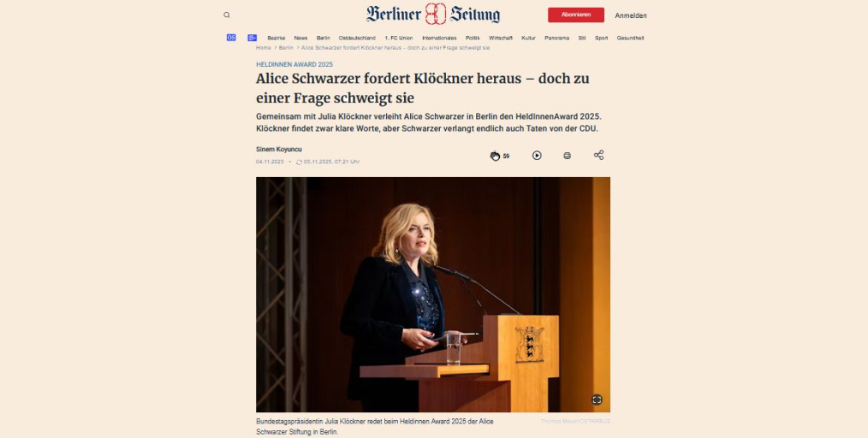The image size is (868, 438).
Task: Click the Berliner Zeitung logo
Action: point(433,14)
